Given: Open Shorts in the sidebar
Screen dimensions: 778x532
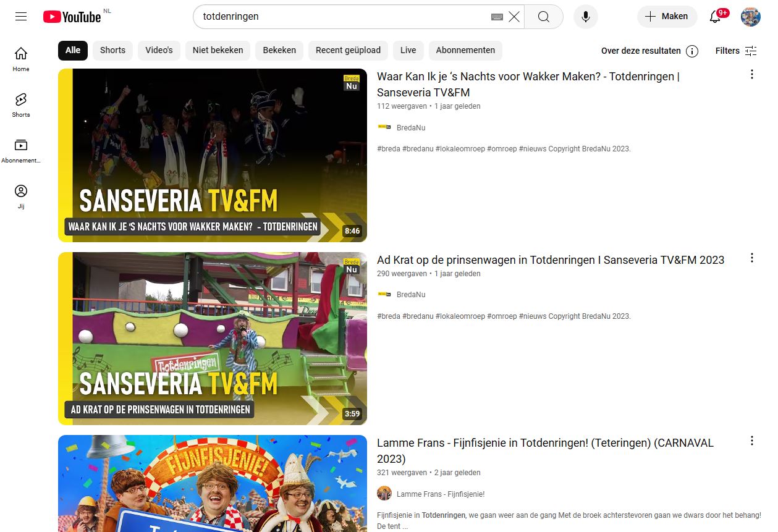Looking at the screenshot, I should point(21,105).
